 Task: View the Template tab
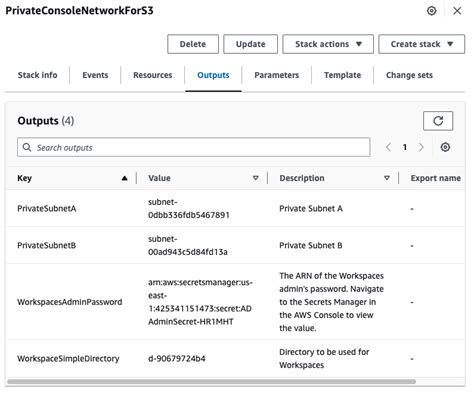[342, 75]
